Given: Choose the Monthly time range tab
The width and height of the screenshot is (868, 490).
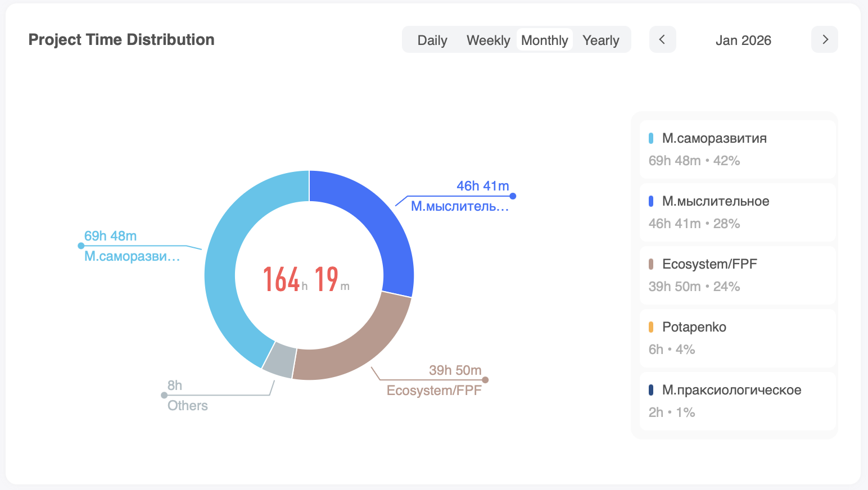Looking at the screenshot, I should click(x=544, y=40).
